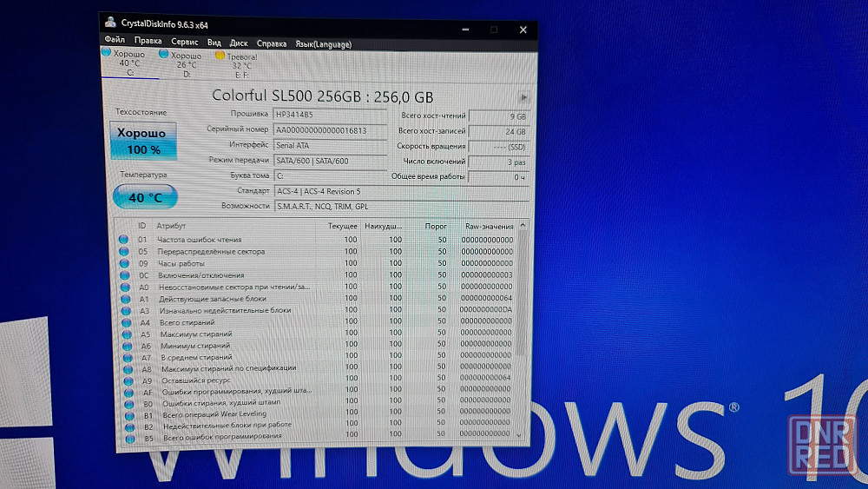Click the Raw-значения column header
Viewport: 868px width, 489px height.
tap(490, 227)
